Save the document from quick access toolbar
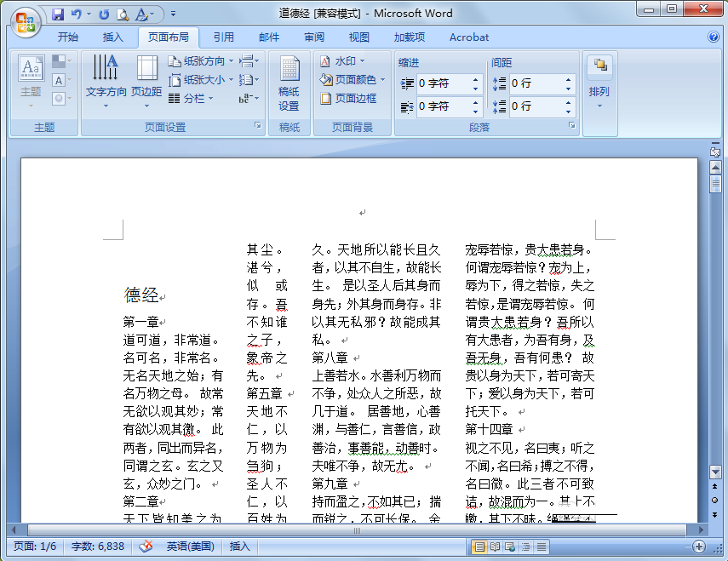Viewport: 728px width, 561px height. pyautogui.click(x=58, y=14)
